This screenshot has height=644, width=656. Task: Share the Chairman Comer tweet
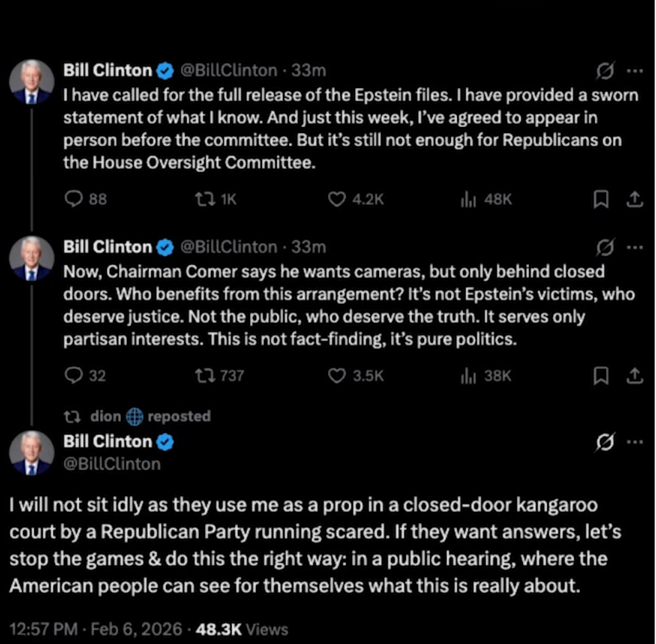(633, 376)
